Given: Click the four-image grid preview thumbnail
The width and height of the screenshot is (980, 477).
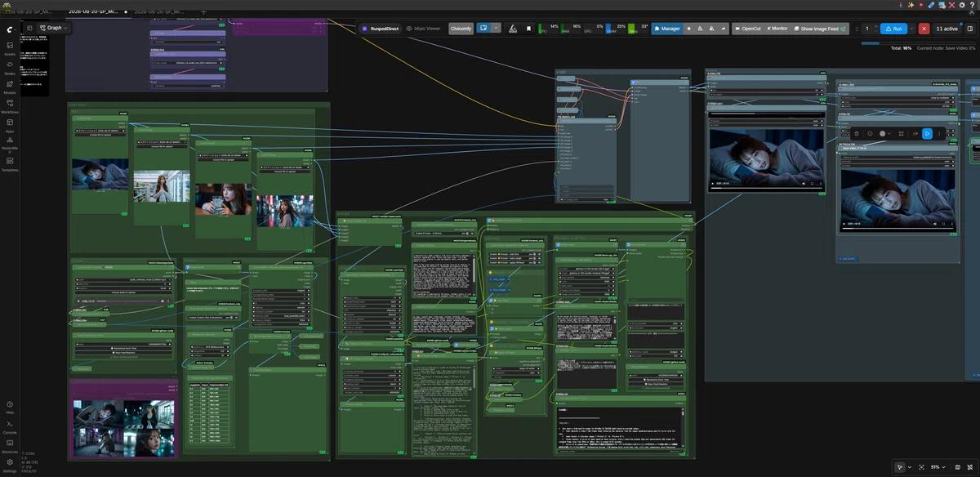Looking at the screenshot, I should [x=124, y=428].
